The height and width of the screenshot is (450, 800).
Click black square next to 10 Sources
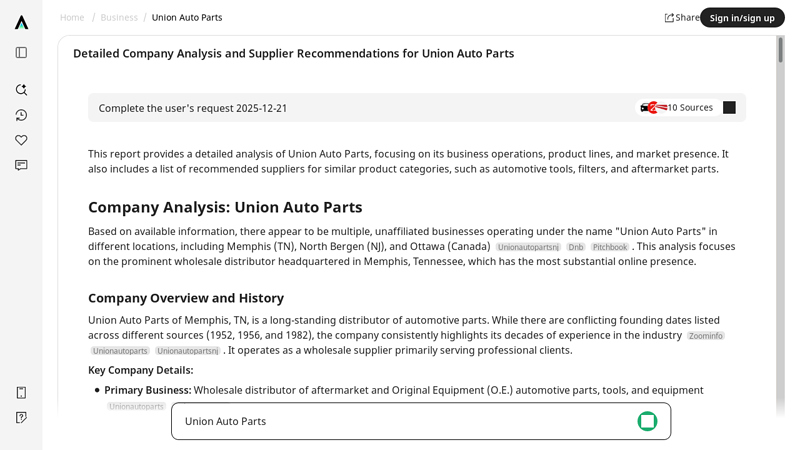coord(729,108)
